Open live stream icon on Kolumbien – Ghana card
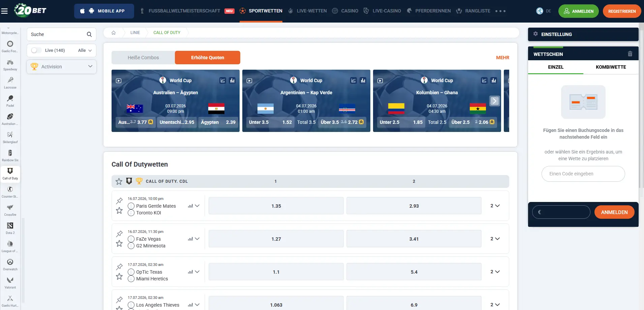The image size is (644, 310). click(x=380, y=81)
